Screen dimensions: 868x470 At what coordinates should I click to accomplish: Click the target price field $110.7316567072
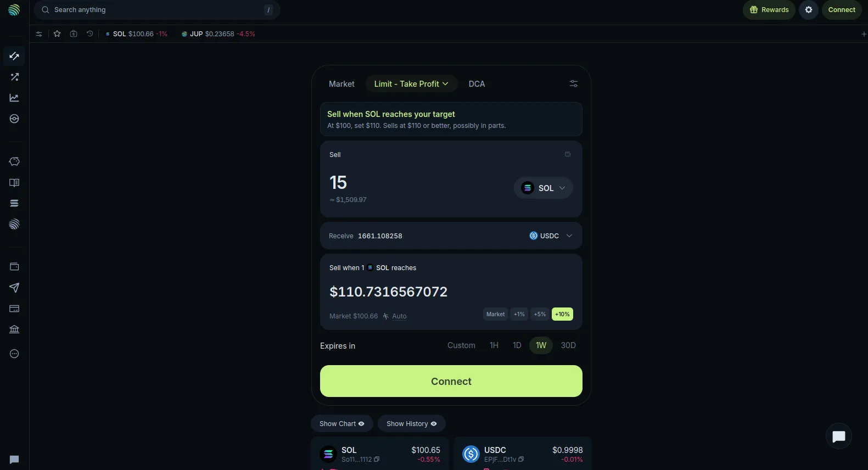tap(389, 292)
